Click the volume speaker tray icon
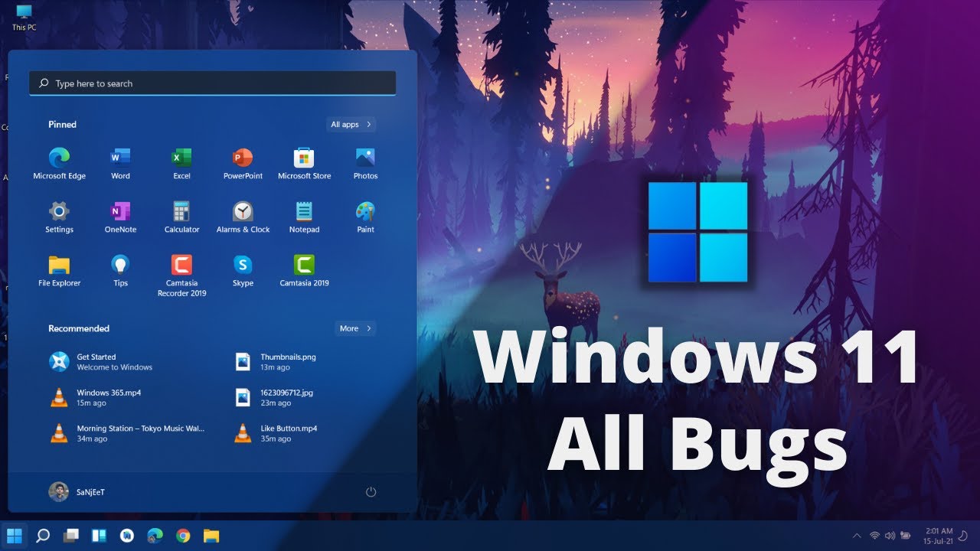Viewport: 980px width, 551px height. click(890, 535)
